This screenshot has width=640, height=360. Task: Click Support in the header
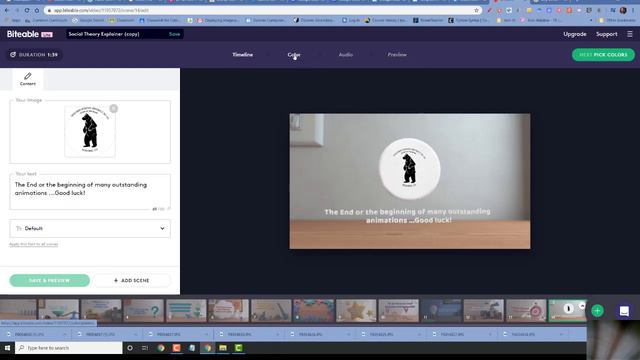(x=607, y=34)
